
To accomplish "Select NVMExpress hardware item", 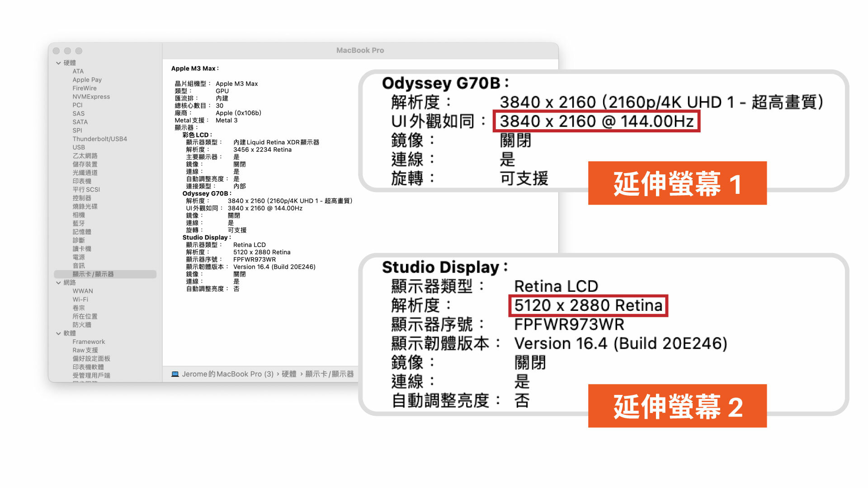I will point(91,97).
